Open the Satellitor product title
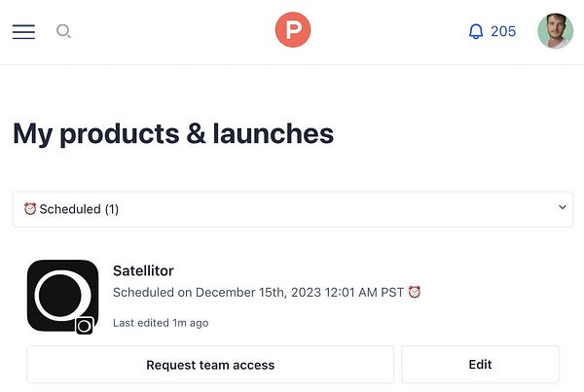 [143, 270]
